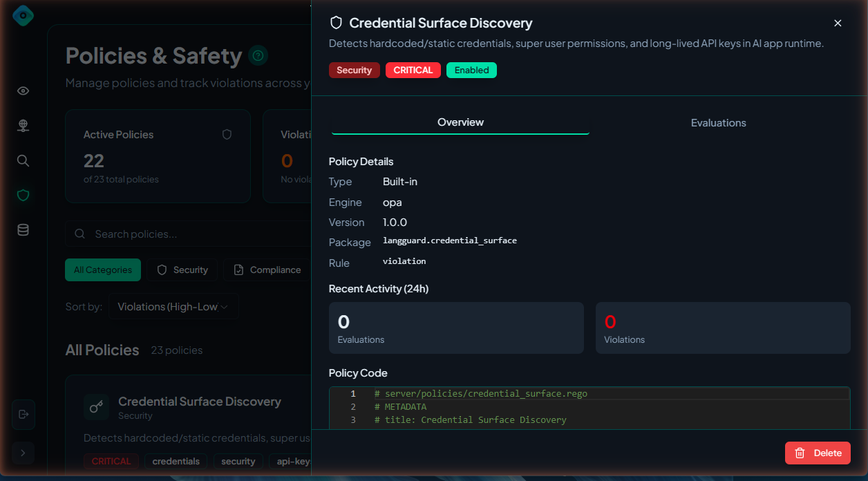The image size is (868, 481).
Task: Click the magnifier search icon in sidebar
Action: pos(23,160)
